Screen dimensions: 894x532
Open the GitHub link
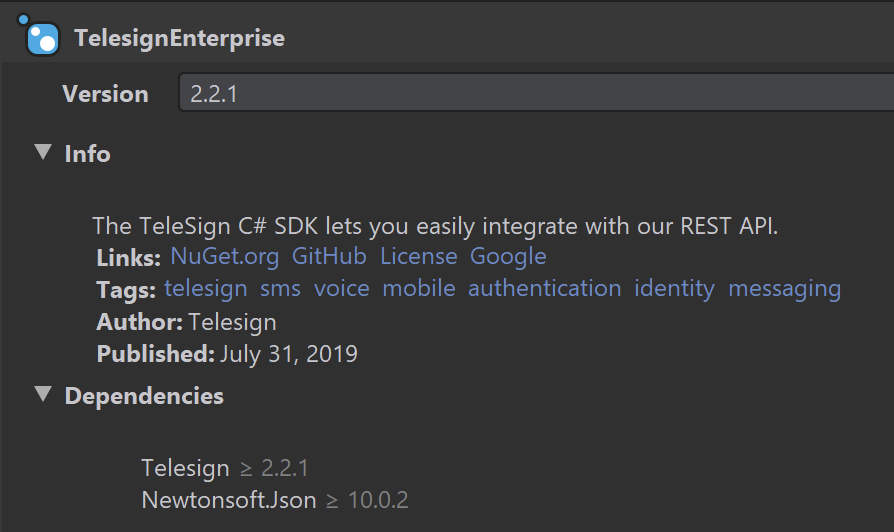point(329,257)
